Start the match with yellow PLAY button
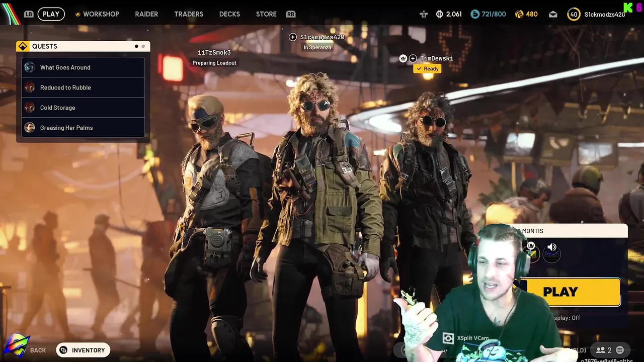 [x=573, y=292]
